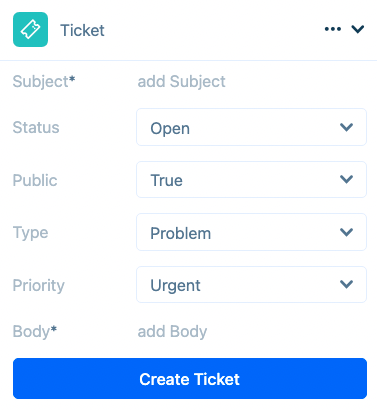Click the teal Ticket app icon
Viewport: 377px width, 410px height.
(x=30, y=29)
